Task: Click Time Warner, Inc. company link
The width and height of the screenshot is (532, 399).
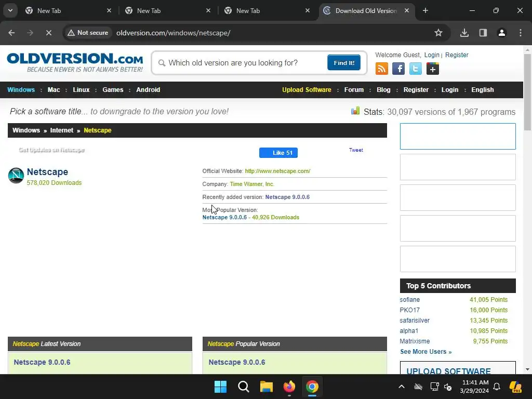Action: point(252,184)
